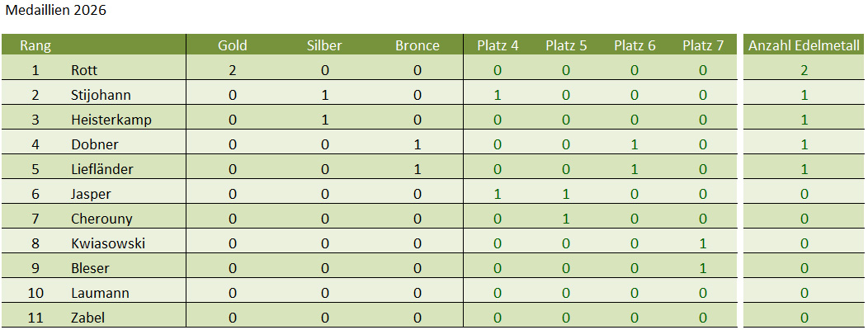Click the Rang column header
Screen dimensions: 868x330
coord(35,45)
